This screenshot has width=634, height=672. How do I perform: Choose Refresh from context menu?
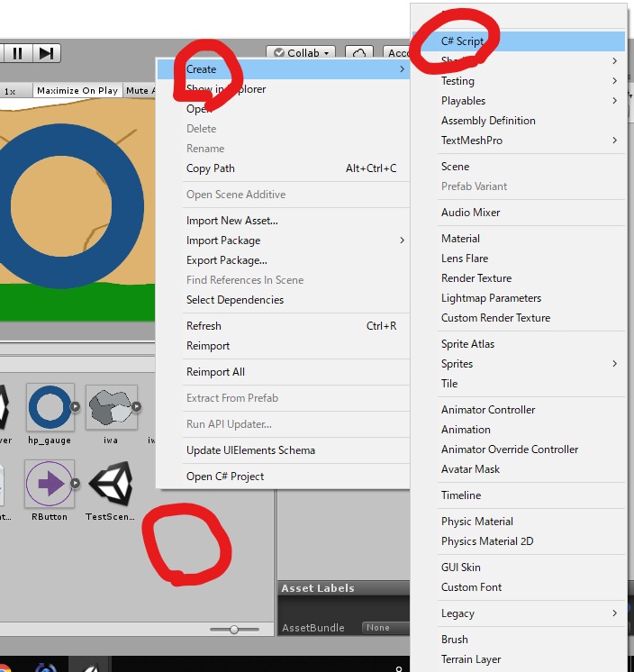tap(284, 326)
